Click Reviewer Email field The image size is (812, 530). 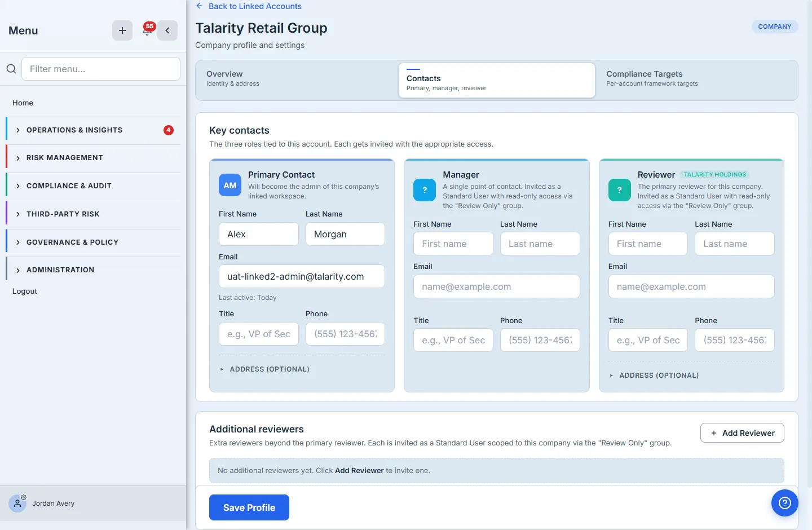pos(691,286)
